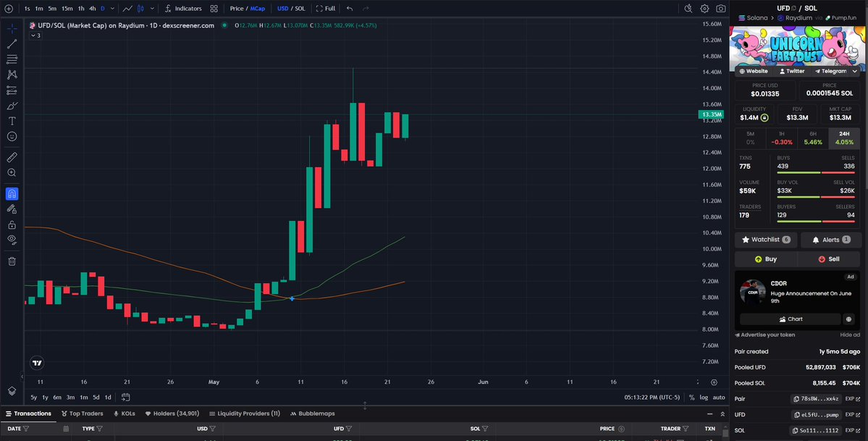The width and height of the screenshot is (868, 441).
Task: Click the trash remove objects icon
Action: (x=12, y=261)
